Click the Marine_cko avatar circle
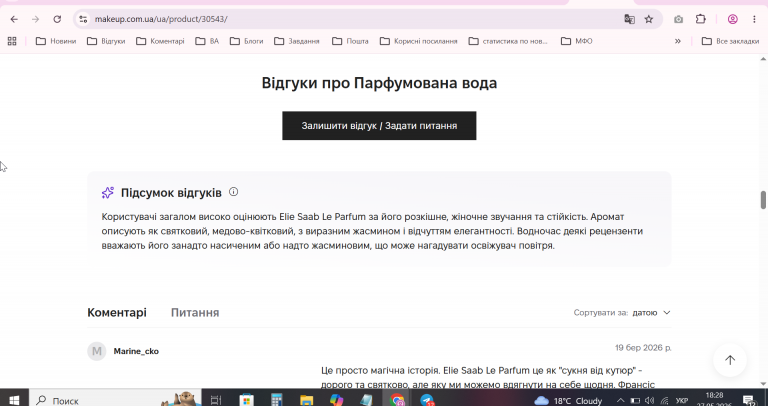The height and width of the screenshot is (406, 768). pos(97,351)
